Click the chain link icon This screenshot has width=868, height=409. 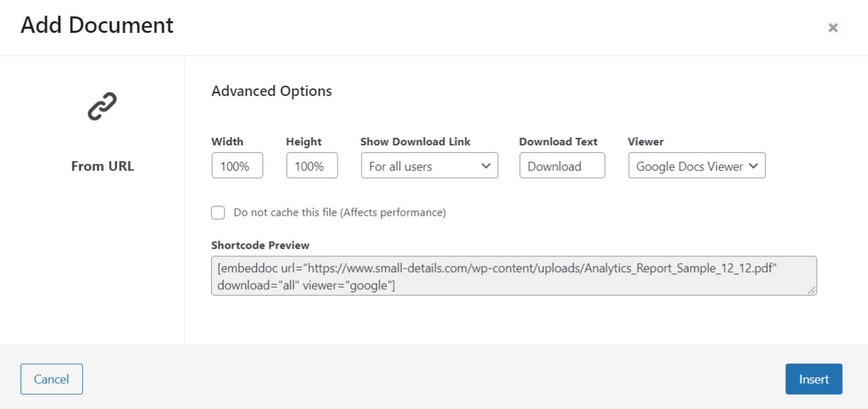click(x=102, y=108)
